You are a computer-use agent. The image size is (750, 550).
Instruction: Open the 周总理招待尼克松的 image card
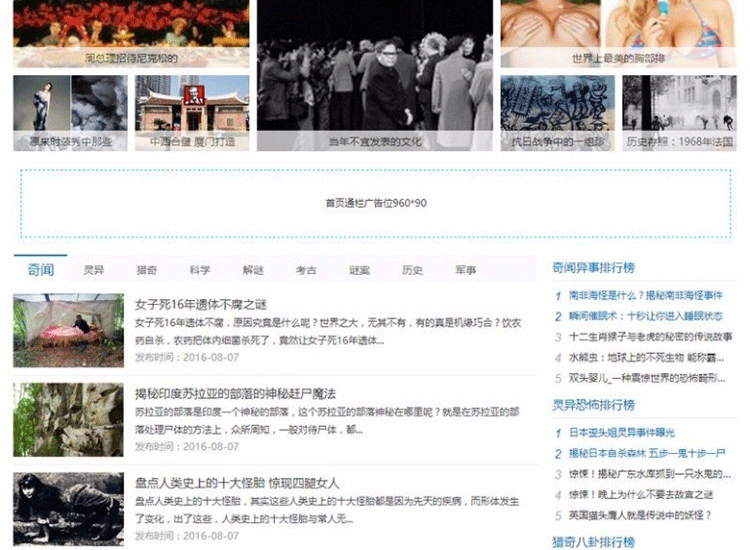[131, 33]
